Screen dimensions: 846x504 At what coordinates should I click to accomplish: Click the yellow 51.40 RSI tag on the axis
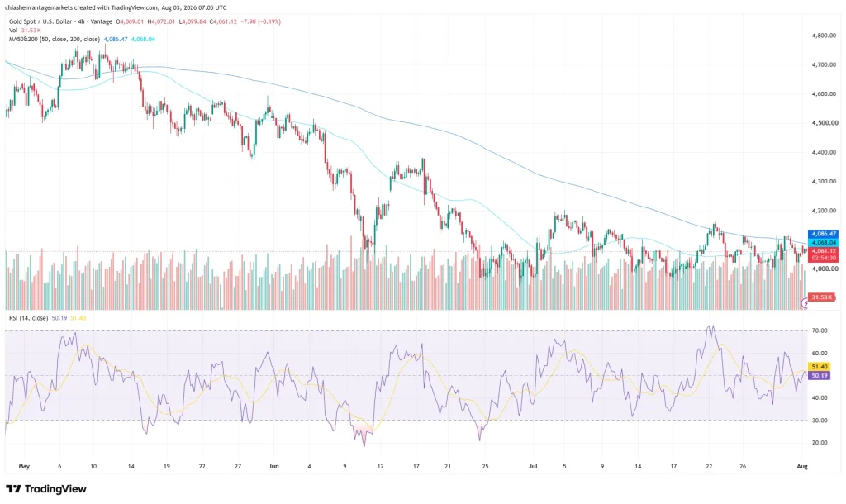[x=819, y=367]
